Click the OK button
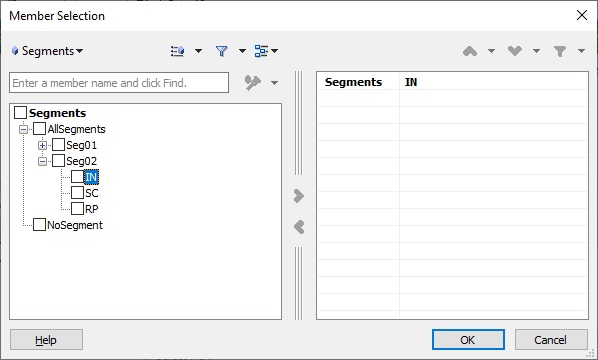This screenshot has width=598, height=360. [x=468, y=340]
